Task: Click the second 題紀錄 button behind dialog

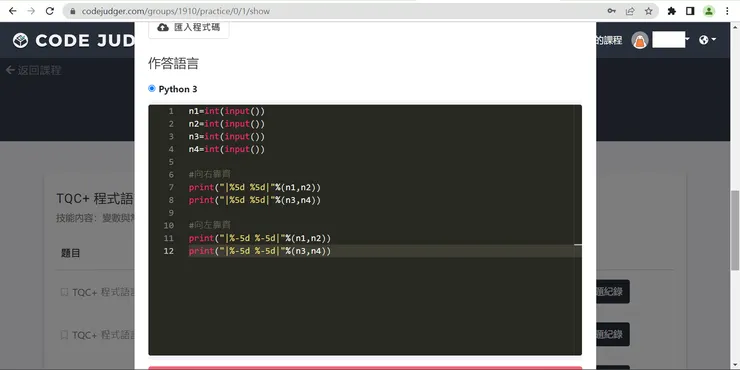Action: point(613,335)
